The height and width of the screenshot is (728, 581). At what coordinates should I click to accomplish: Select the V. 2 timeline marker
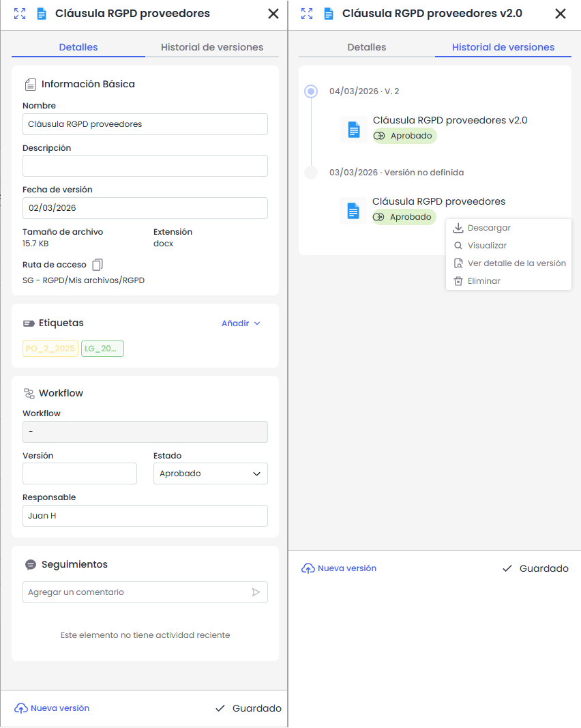click(311, 91)
